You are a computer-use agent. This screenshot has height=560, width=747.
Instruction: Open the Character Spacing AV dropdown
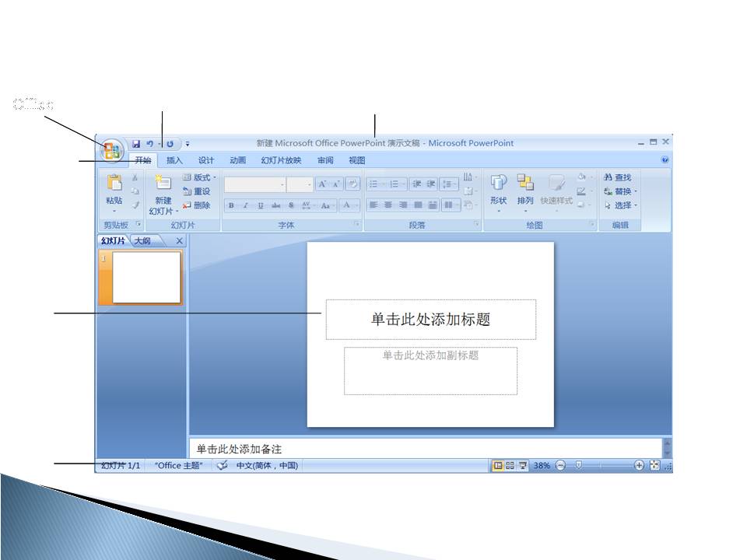(308, 205)
